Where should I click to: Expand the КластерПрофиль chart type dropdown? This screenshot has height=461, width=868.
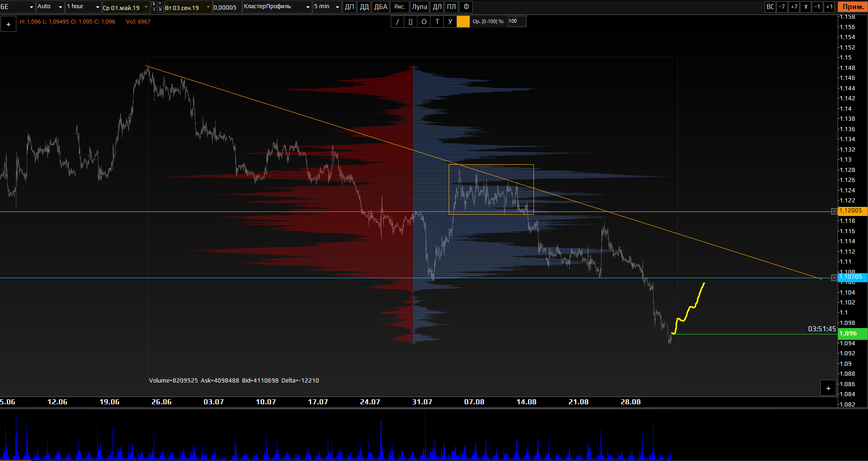tap(277, 7)
